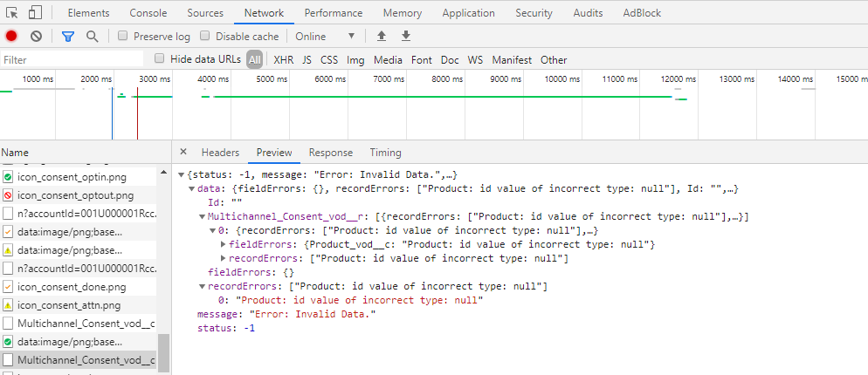Filter requests by XHR type

(283, 60)
